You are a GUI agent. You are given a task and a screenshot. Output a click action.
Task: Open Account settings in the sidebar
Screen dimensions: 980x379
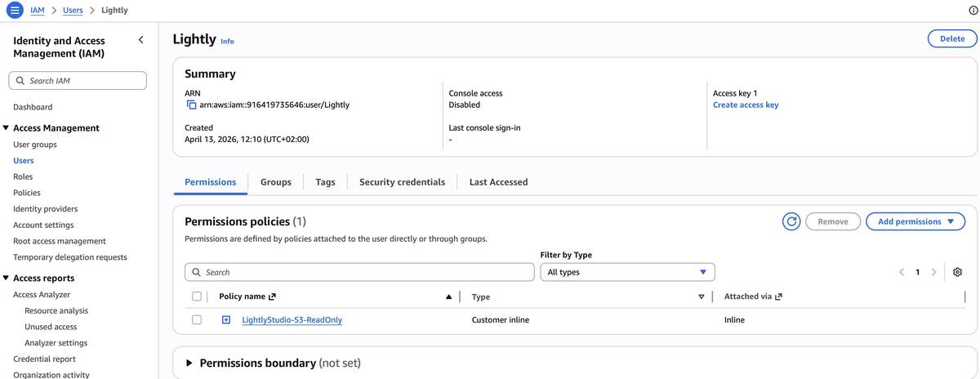click(x=43, y=225)
